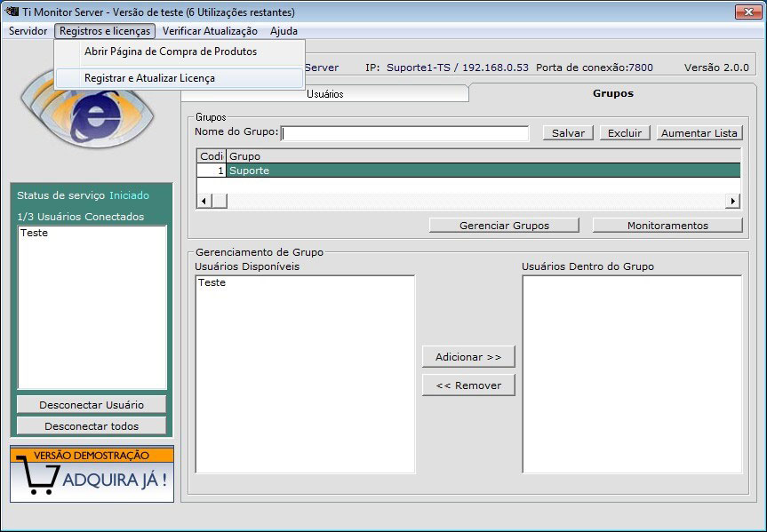
Task: Click the shopping cart Adquira Já banner
Action: tap(92, 475)
